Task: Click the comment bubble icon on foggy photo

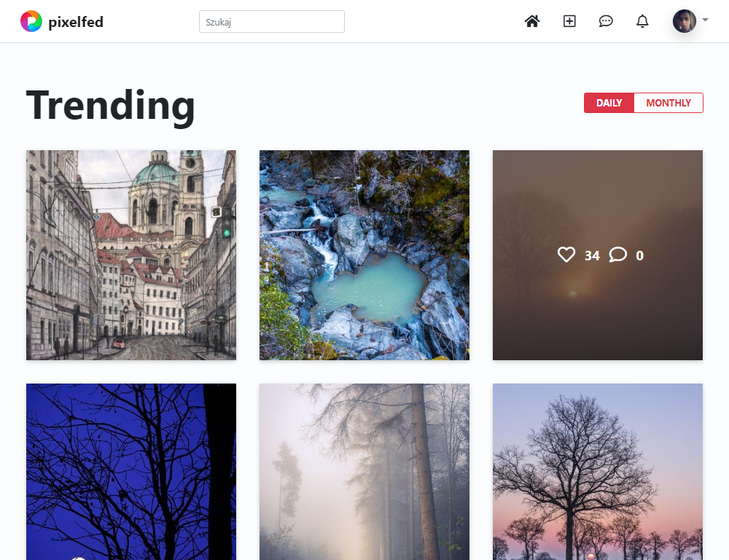Action: point(618,255)
